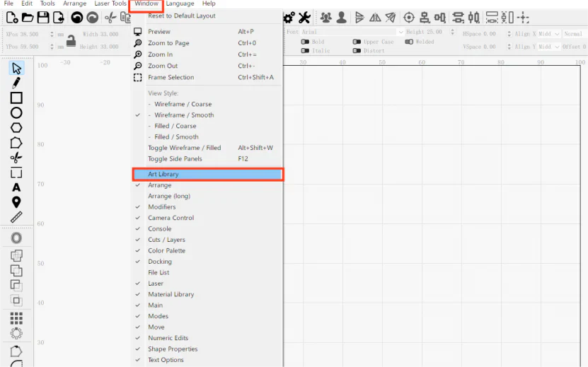
Task: Uncheck Camera Control in Window menu
Action: [171, 218]
